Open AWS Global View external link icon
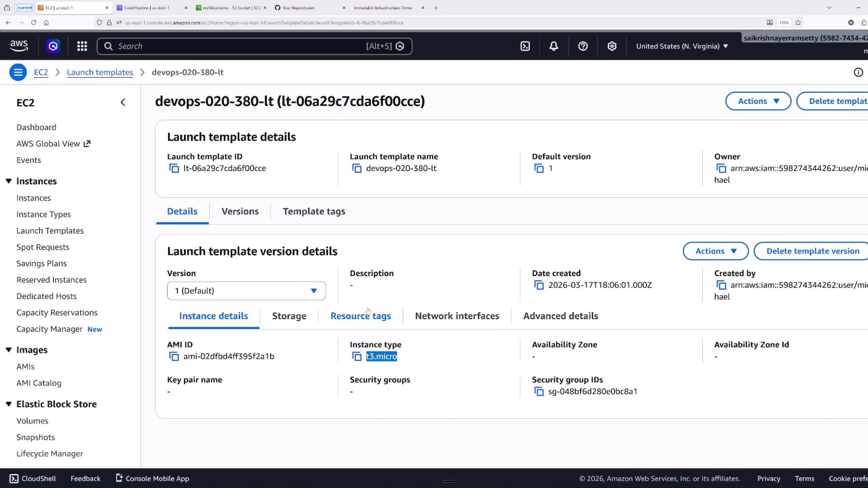Screen dimensions: 868x488 click(87, 143)
